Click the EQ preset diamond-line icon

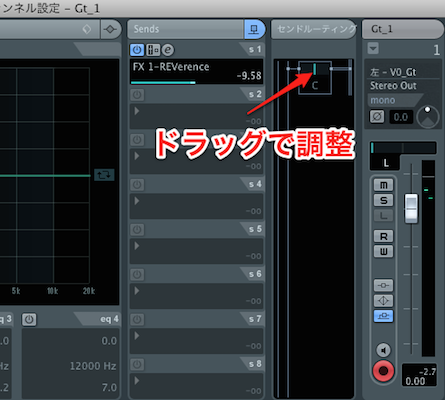pyautogui.click(x=110, y=29)
